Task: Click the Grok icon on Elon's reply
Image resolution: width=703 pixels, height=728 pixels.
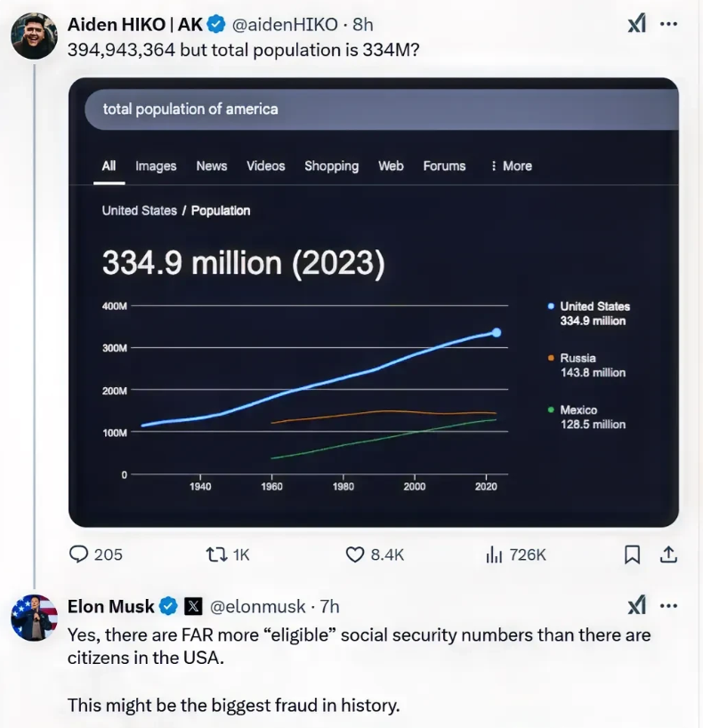Action: click(x=636, y=606)
